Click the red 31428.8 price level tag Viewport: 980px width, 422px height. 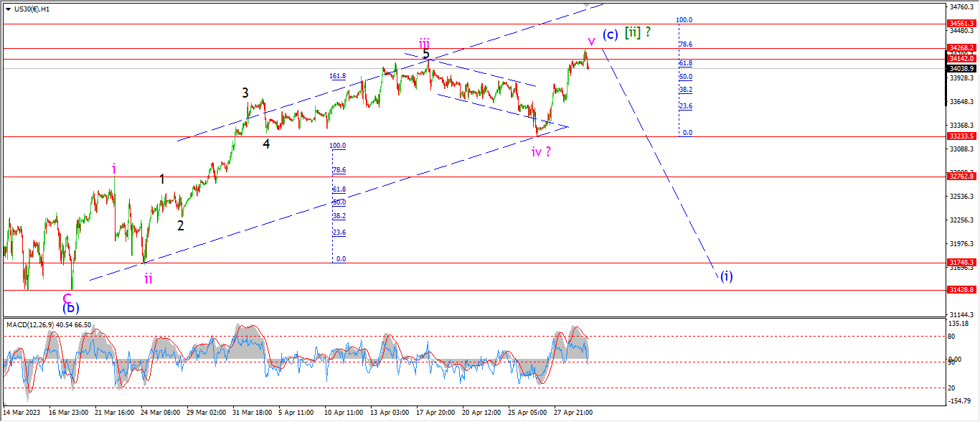point(961,289)
